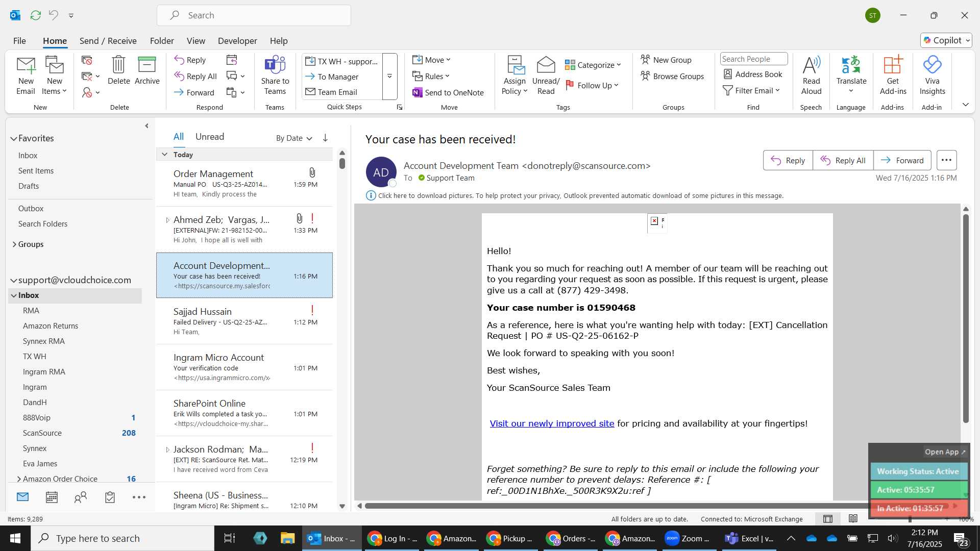Open the Rules dropdown menu
The image size is (980, 551).
pos(431,76)
